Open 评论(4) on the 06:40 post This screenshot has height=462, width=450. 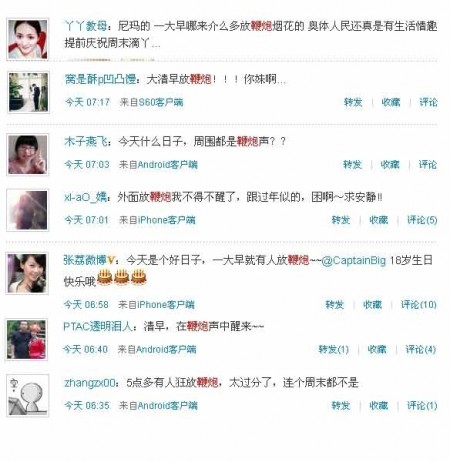pos(421,349)
